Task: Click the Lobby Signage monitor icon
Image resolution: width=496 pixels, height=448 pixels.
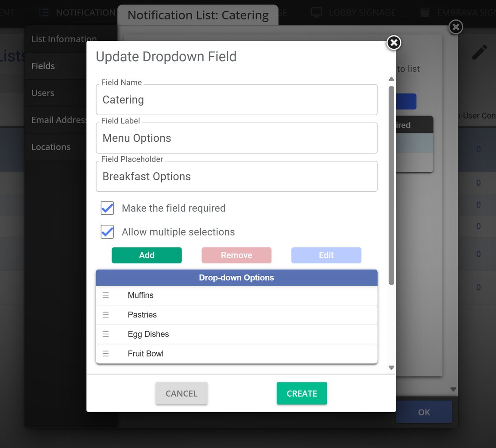Action: pyautogui.click(x=316, y=12)
